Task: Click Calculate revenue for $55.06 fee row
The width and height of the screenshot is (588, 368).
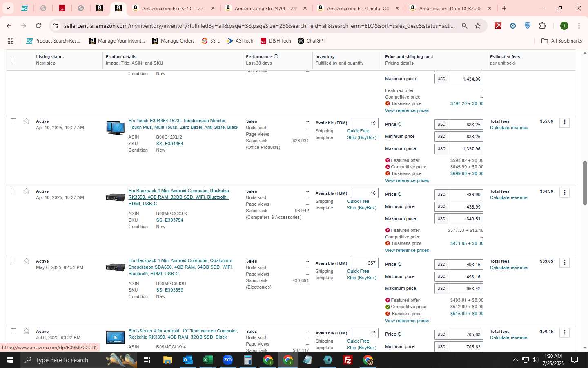Action: click(x=508, y=128)
